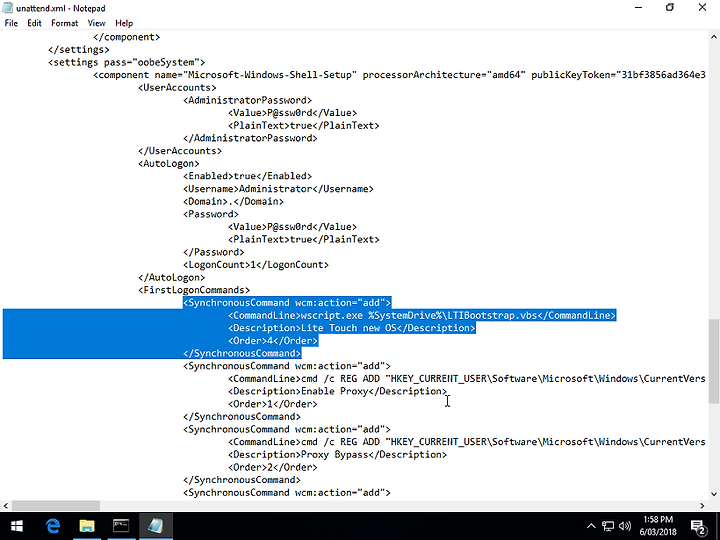Open the Edit menu
The width and height of the screenshot is (720, 540).
[34, 23]
